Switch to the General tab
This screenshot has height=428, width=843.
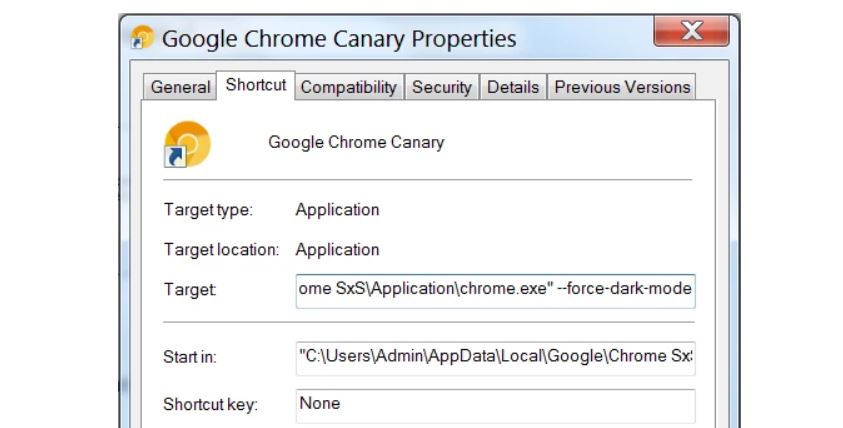(x=180, y=88)
